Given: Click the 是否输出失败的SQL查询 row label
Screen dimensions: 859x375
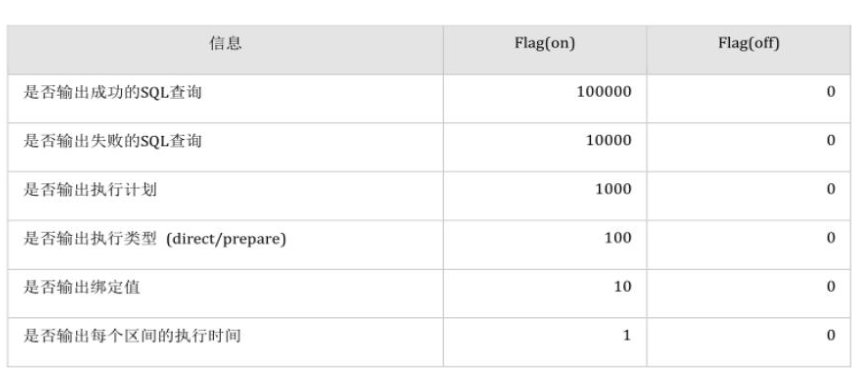Looking at the screenshot, I should pyautogui.click(x=112, y=141).
